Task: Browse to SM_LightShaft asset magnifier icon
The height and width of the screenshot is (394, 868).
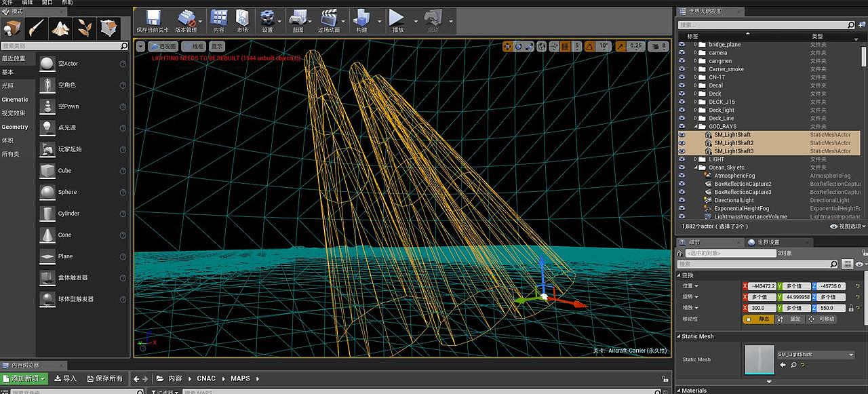Action: (x=793, y=365)
